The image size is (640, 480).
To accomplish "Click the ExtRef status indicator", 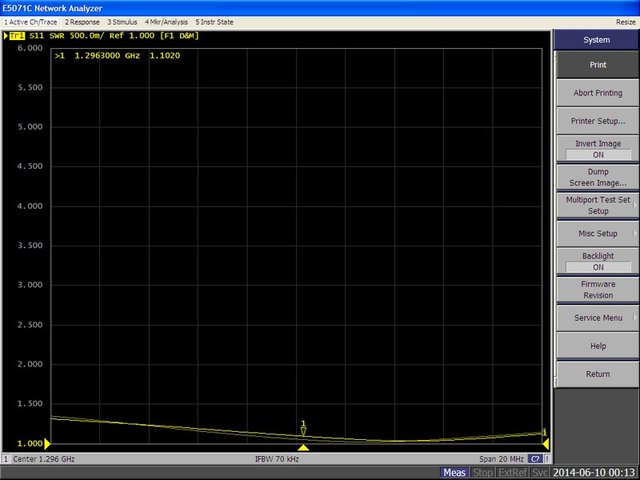I will [x=512, y=472].
